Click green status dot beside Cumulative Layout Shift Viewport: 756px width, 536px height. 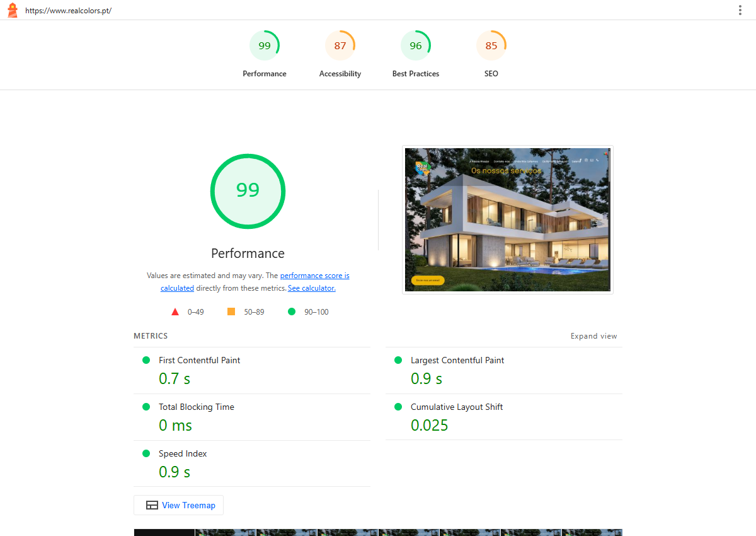pyautogui.click(x=398, y=407)
